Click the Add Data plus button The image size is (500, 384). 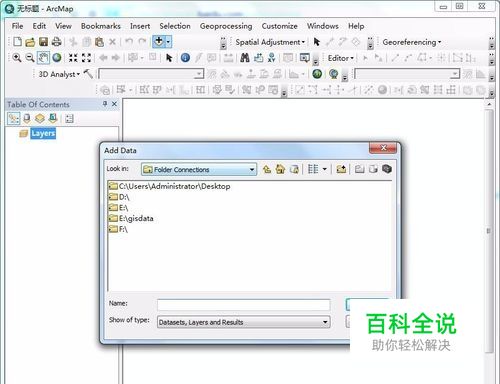[159, 42]
